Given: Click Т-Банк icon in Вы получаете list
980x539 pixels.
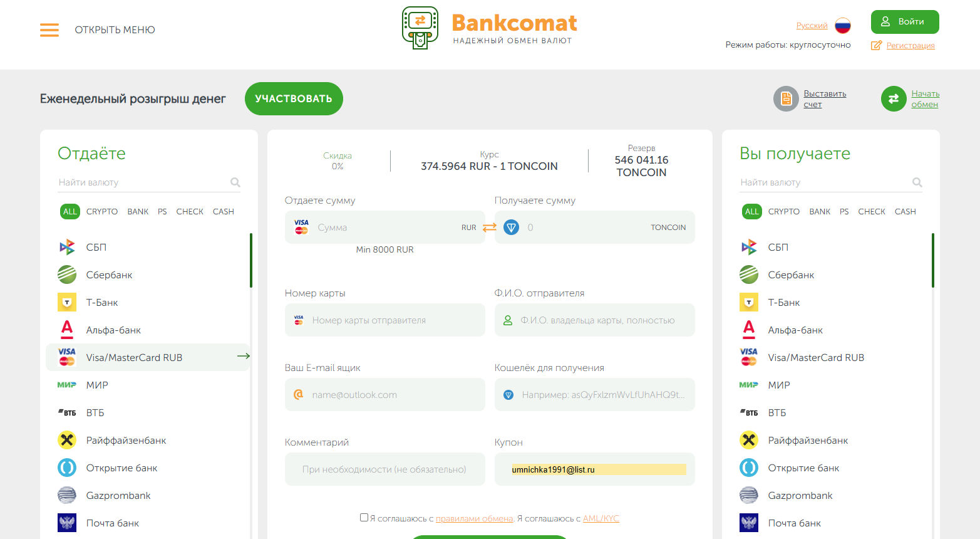Looking at the screenshot, I should click(x=749, y=302).
